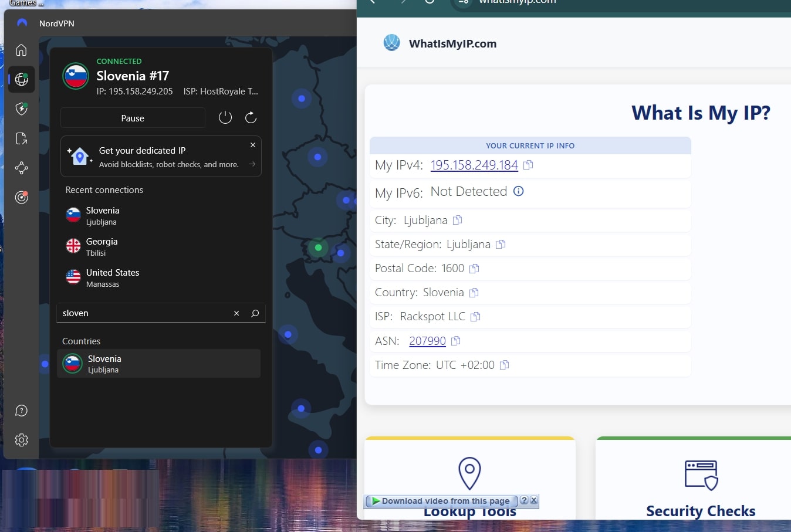Select the VPN globe icon in sidebar
Screen dimensions: 791x532
click(21, 79)
